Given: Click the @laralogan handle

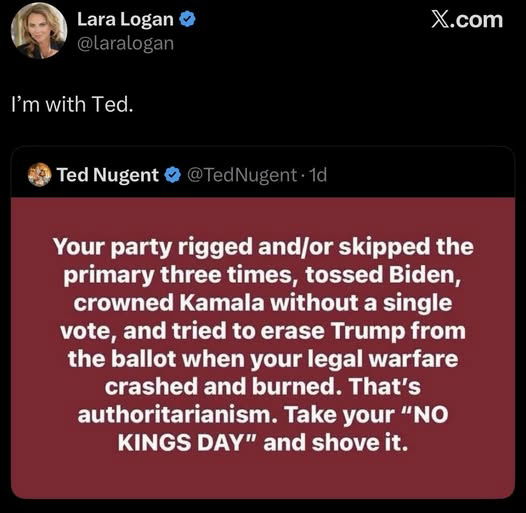Looking at the screenshot, I should tap(125, 44).
